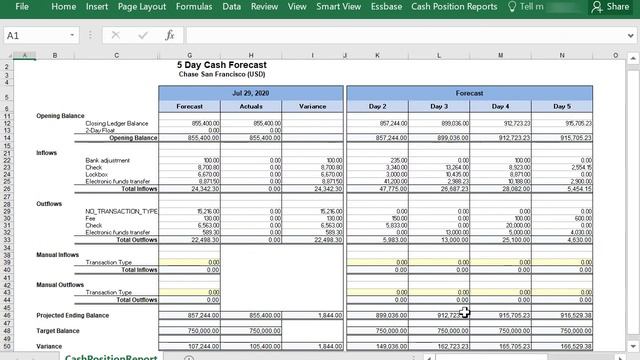Select column N header
The height and width of the screenshot is (360, 640).
click(562, 55)
